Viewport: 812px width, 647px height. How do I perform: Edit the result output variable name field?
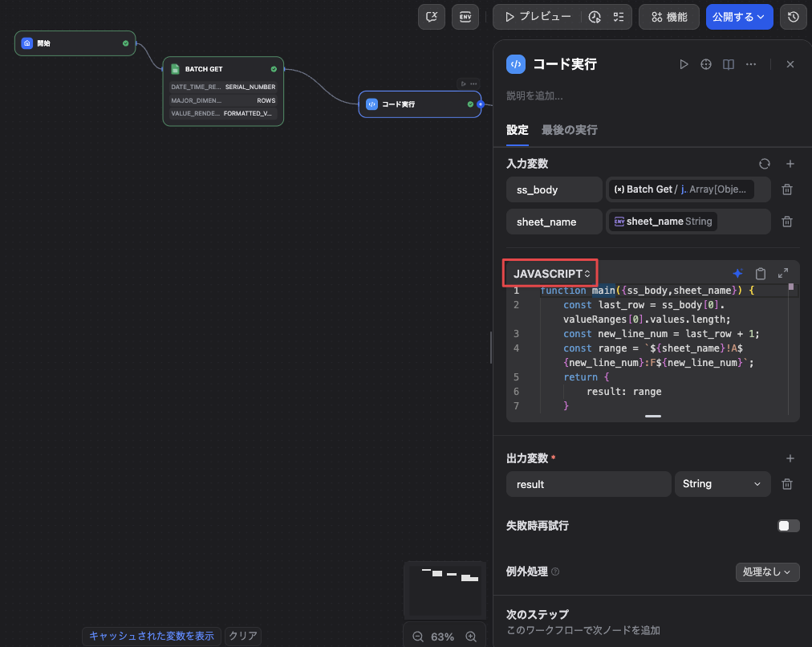pyautogui.click(x=588, y=484)
